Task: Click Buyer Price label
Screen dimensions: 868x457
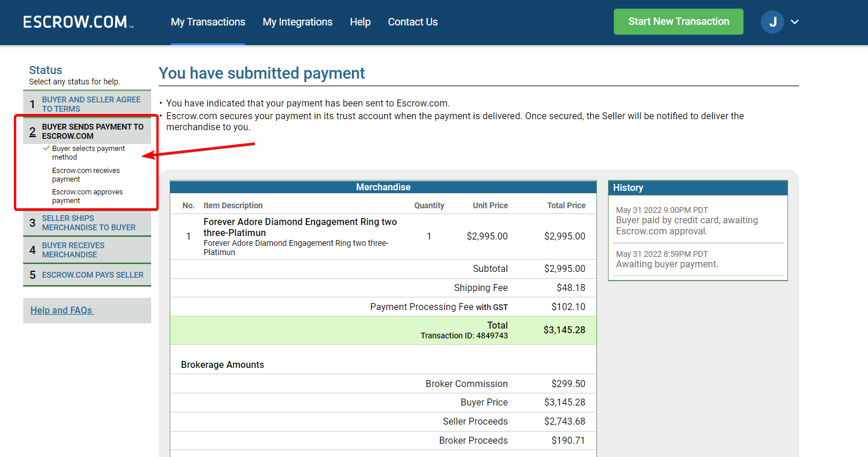Action: (484, 402)
